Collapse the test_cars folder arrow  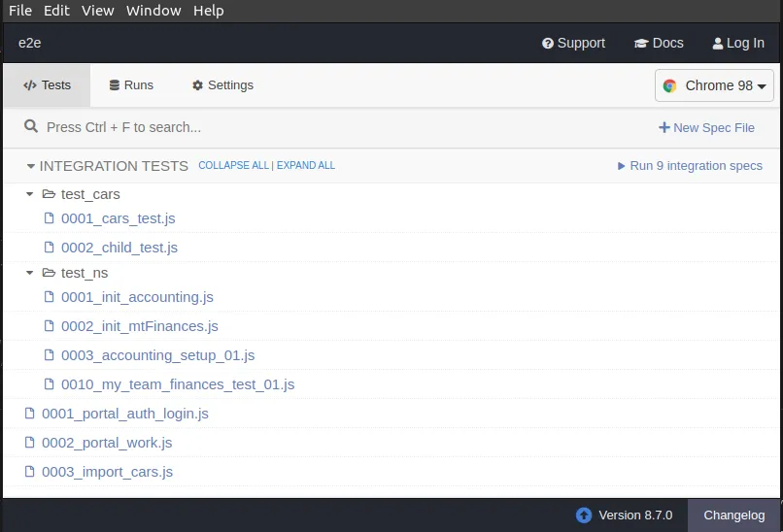pos(29,194)
